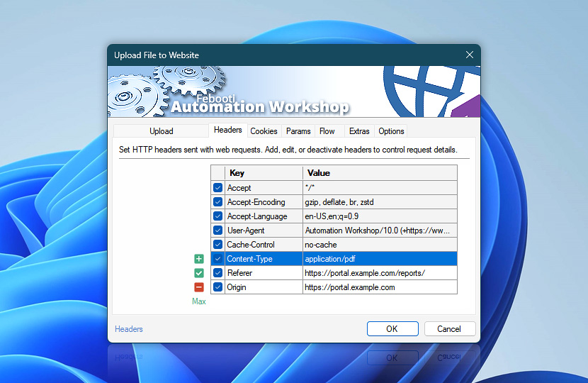Select the Headers tab
This screenshot has height=383, width=588.
[x=228, y=130]
